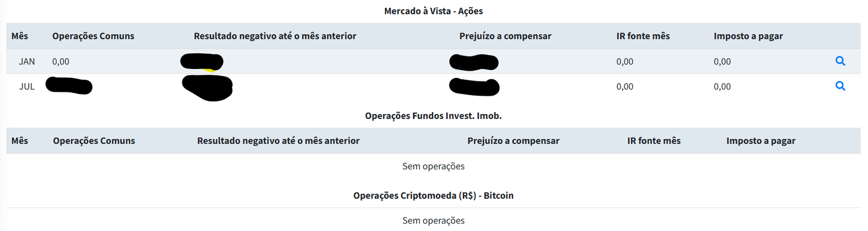Screen dimensions: 868x231
Task: Click Sem operações text under Bitcoin section
Action: point(433,221)
